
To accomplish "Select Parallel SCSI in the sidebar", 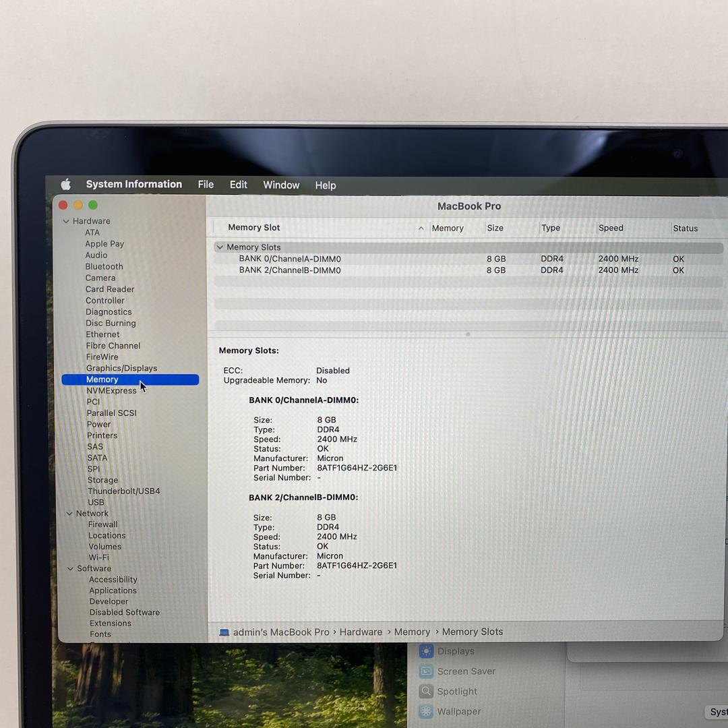I will pos(111,413).
